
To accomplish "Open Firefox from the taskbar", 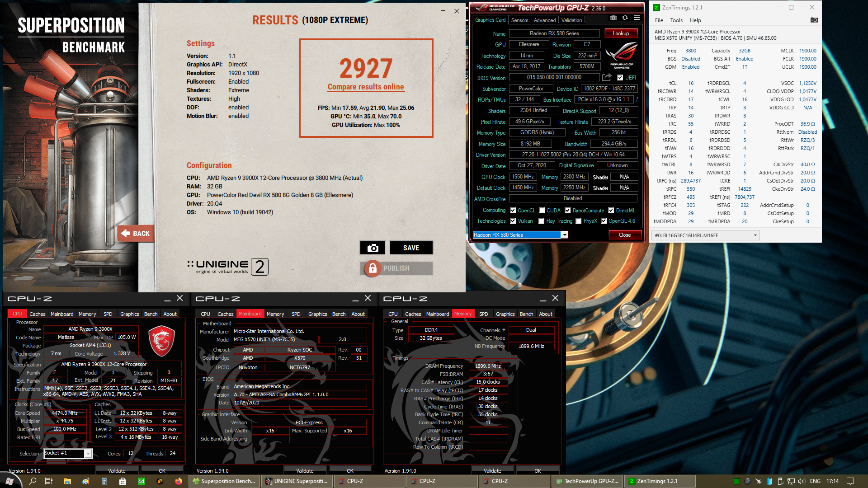I will pos(179,481).
